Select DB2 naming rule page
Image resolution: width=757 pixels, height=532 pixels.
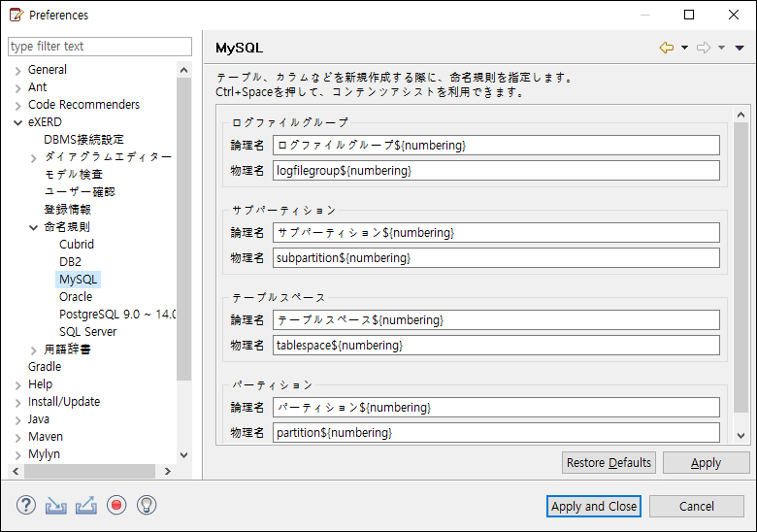[x=70, y=262]
